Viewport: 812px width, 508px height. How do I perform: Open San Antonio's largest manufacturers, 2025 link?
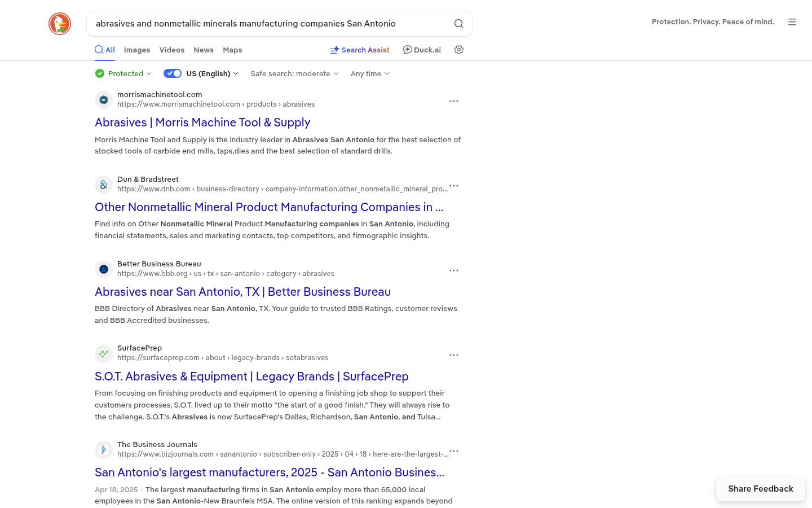pyautogui.click(x=270, y=472)
